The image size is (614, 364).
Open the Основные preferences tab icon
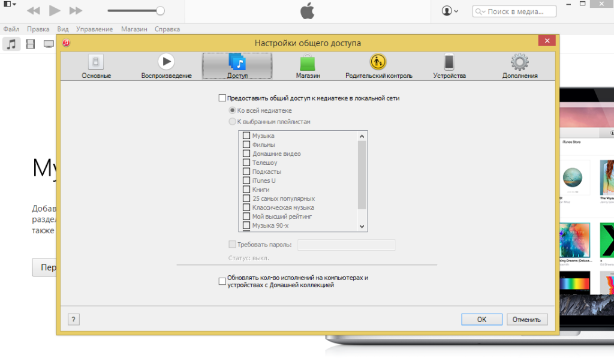(x=96, y=62)
